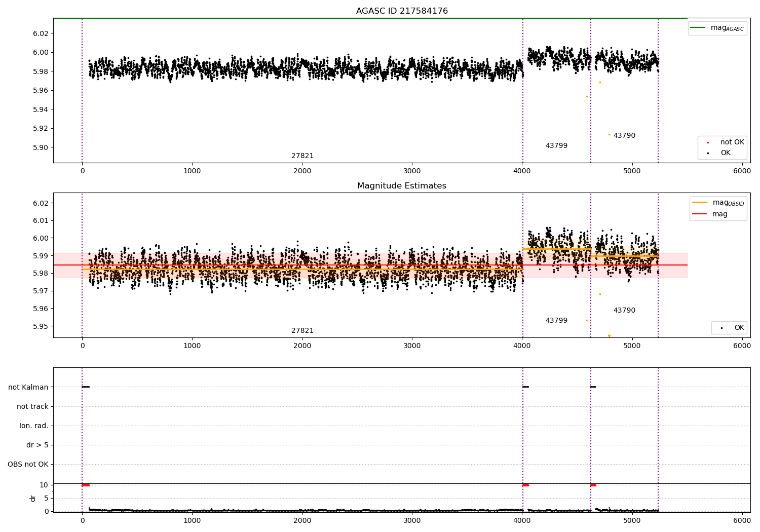
Task: Click the rotated 'dr' y-axis label
Action: point(33,498)
